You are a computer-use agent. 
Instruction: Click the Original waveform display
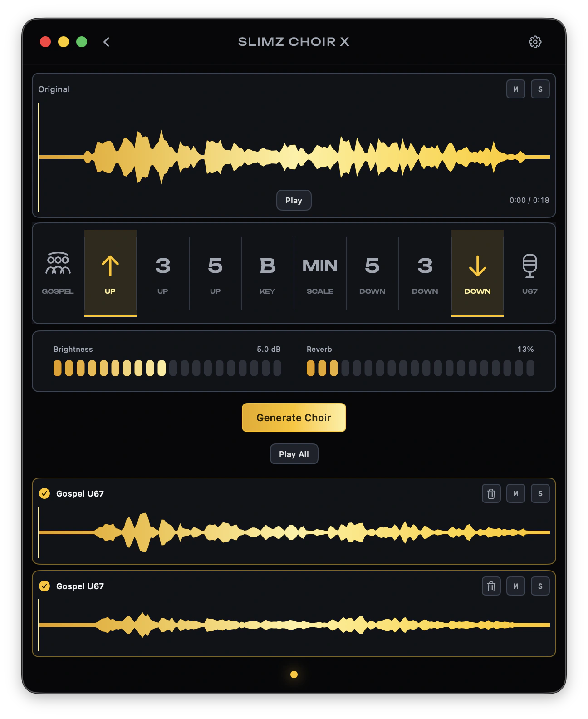click(294, 157)
